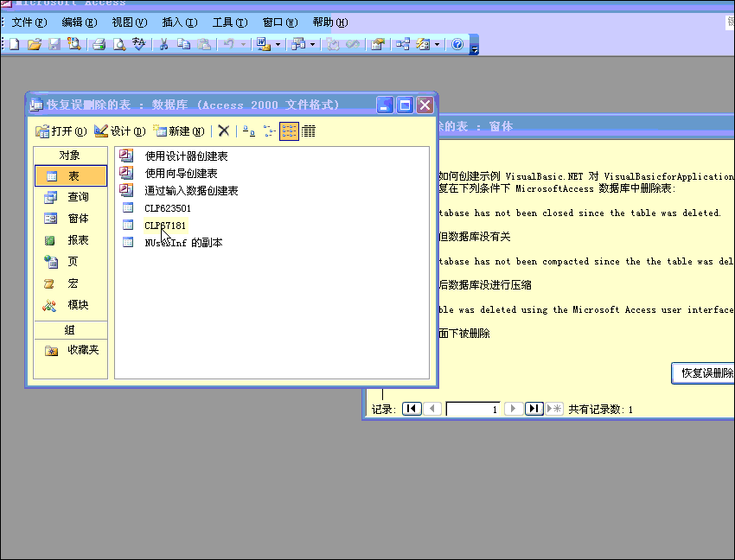Go to next record in form navigator
The height and width of the screenshot is (560, 735).
(514, 409)
